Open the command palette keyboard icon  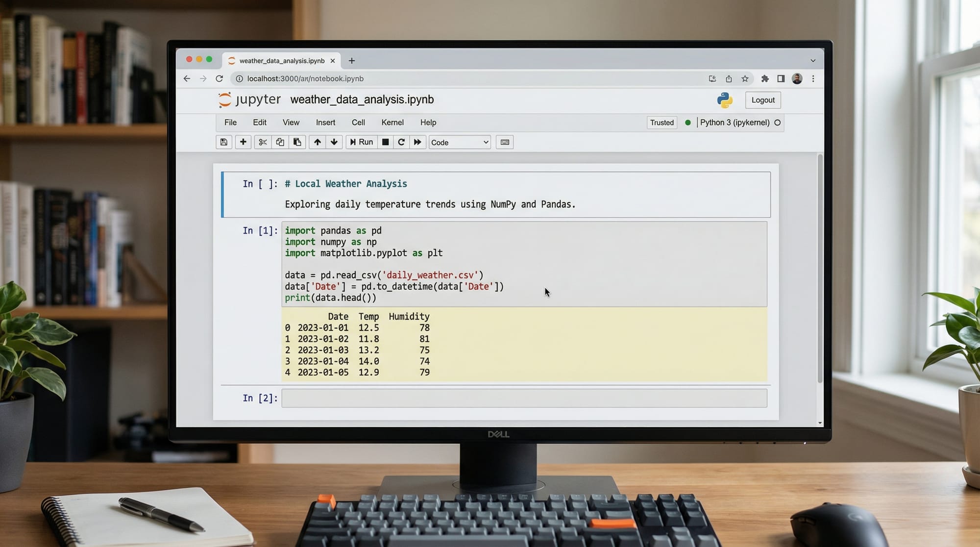point(504,142)
